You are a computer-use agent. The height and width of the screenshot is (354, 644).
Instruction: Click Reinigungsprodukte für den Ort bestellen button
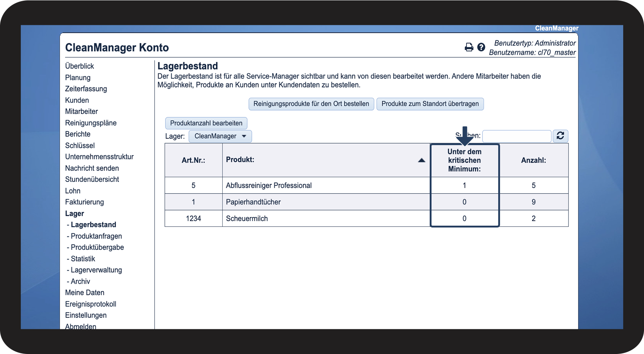point(311,104)
